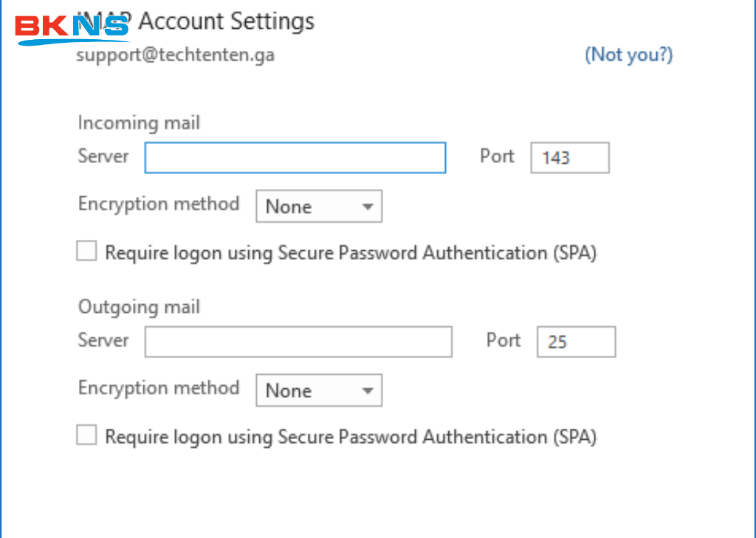This screenshot has height=538, width=756.
Task: Click the "Incoming mail" section heading
Action: click(139, 123)
